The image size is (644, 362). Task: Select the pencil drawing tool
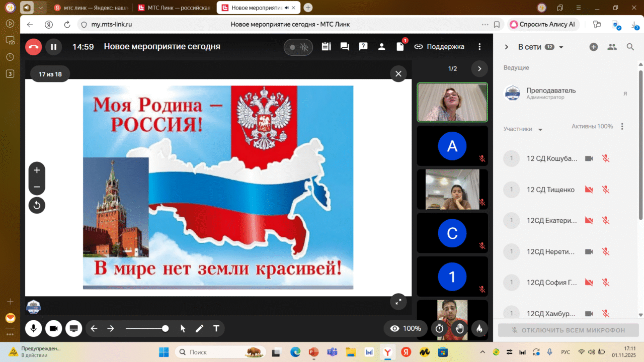(x=199, y=328)
